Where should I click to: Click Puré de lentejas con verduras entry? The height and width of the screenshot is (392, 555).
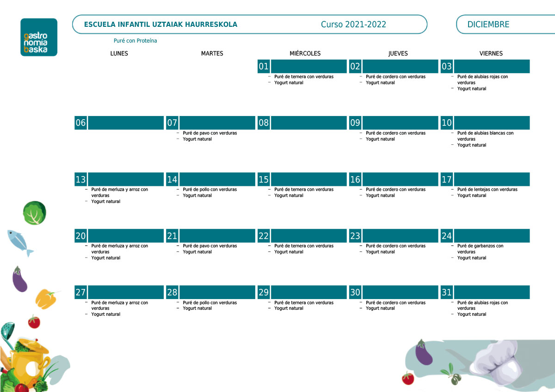[487, 190]
